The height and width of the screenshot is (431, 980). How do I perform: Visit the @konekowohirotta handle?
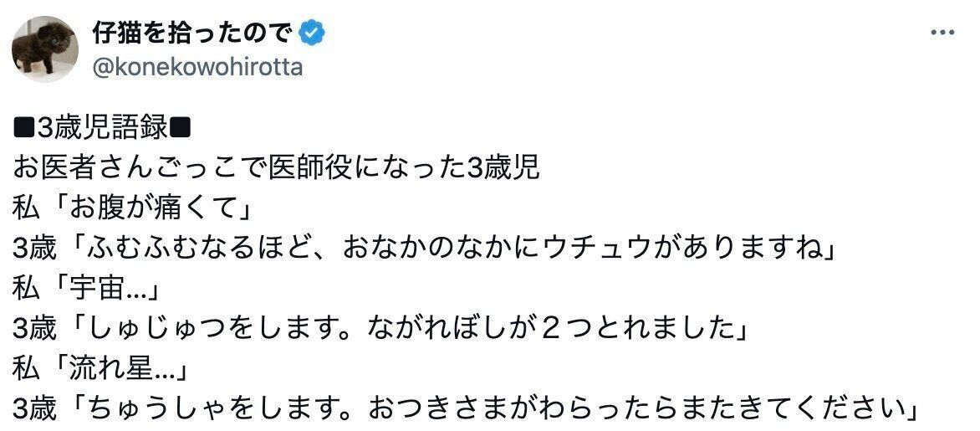(197, 68)
